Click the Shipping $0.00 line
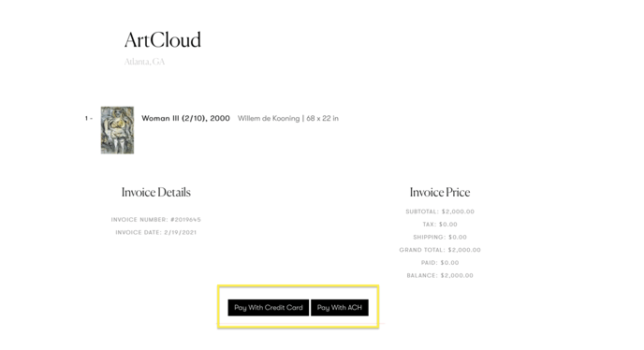Image resolution: width=644 pixels, height=350 pixels. pyautogui.click(x=440, y=237)
